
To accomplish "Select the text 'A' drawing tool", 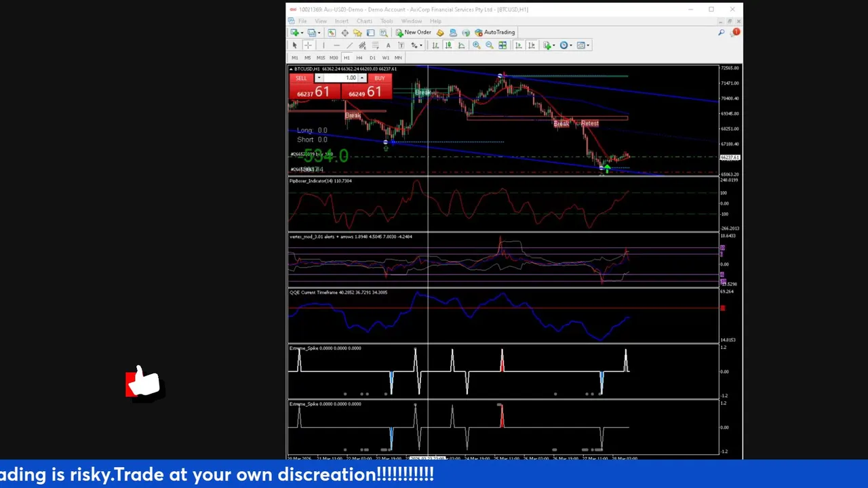I will [388, 45].
